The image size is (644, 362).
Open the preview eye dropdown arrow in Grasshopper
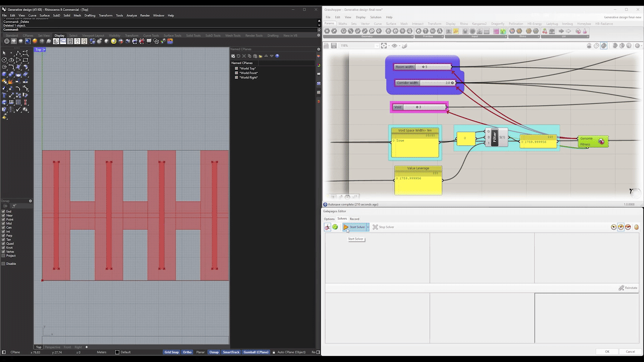click(x=399, y=46)
